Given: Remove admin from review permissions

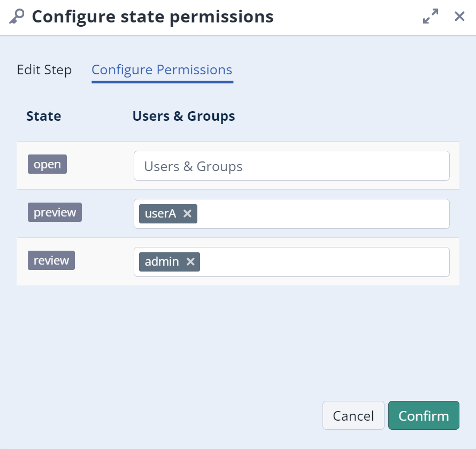Looking at the screenshot, I should [190, 262].
